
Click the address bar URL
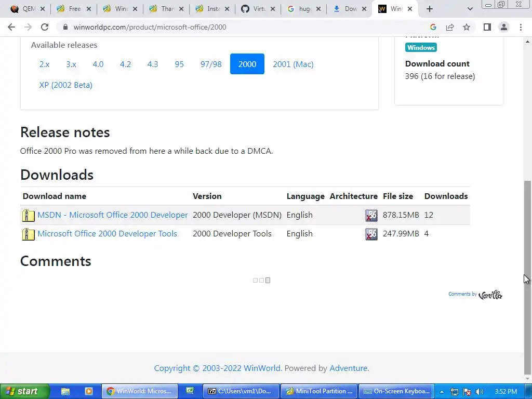(x=150, y=27)
